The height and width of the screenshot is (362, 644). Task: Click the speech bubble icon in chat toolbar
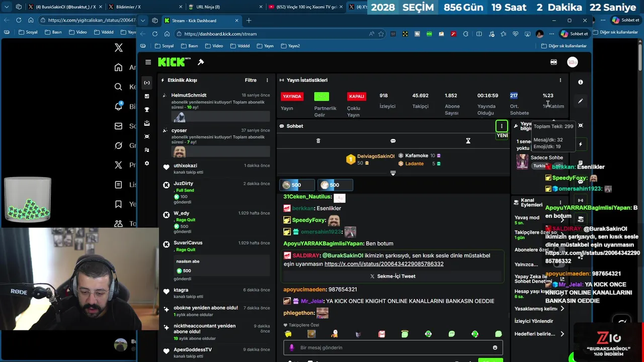point(393,141)
